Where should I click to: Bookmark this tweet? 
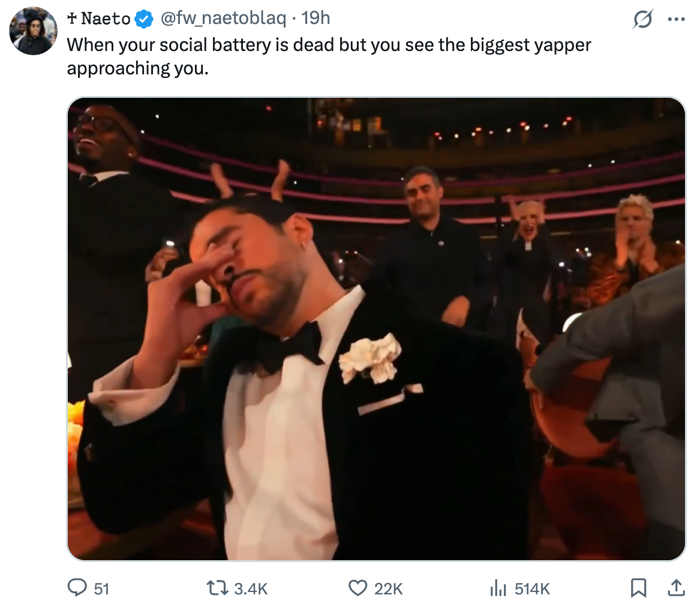[x=639, y=588]
